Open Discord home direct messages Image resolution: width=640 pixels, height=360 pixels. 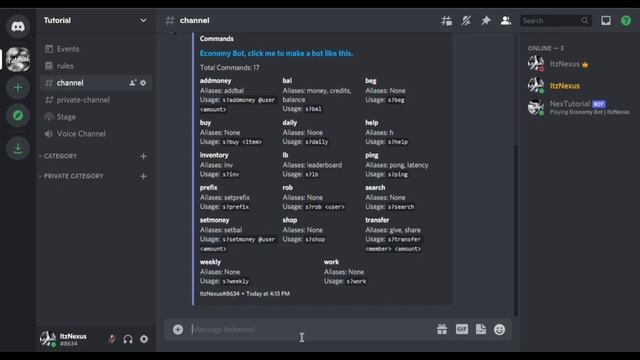click(x=18, y=27)
